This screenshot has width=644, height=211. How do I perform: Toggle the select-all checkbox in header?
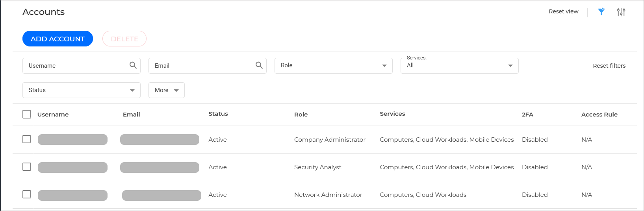pos(27,114)
